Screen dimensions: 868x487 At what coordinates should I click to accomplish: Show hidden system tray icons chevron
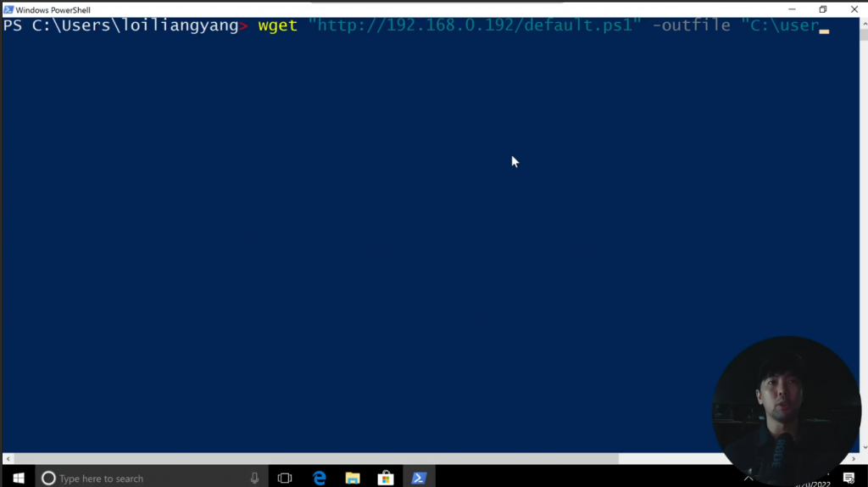[748, 479]
